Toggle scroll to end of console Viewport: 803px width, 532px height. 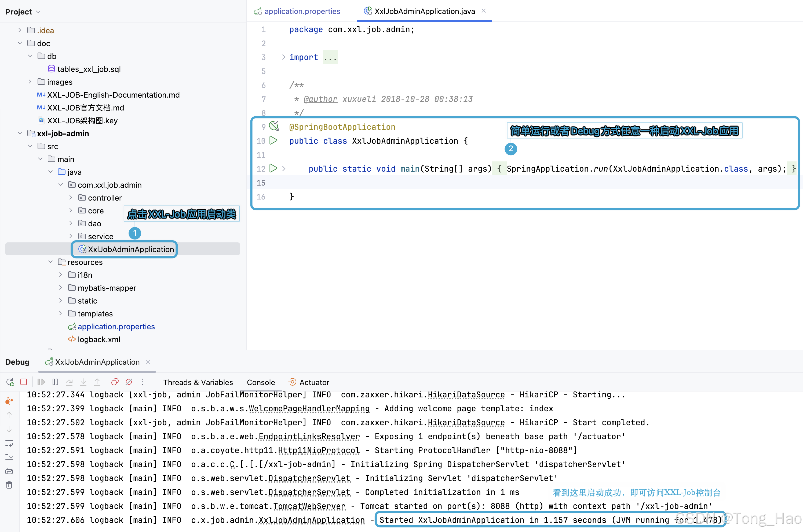click(9, 457)
